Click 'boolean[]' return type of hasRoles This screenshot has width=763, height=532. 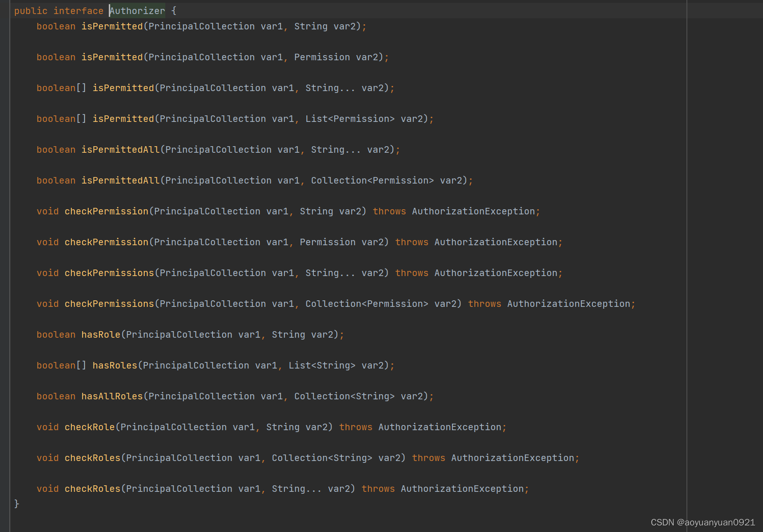(x=62, y=365)
